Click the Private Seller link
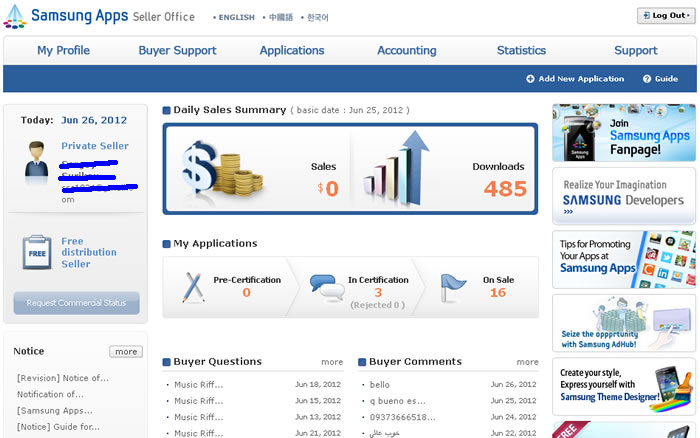Image resolution: width=700 pixels, height=438 pixels. 95,146
